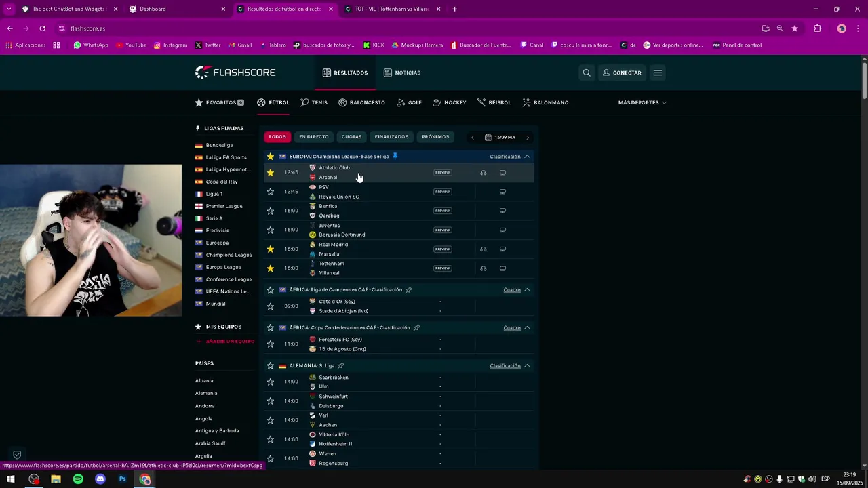
Task: Switch to the En Directo filter
Action: click(x=314, y=137)
